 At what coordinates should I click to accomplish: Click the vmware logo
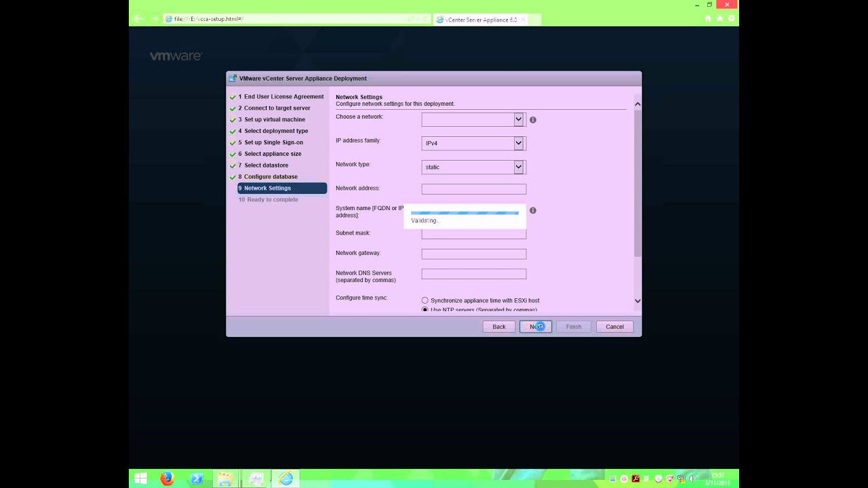point(176,56)
